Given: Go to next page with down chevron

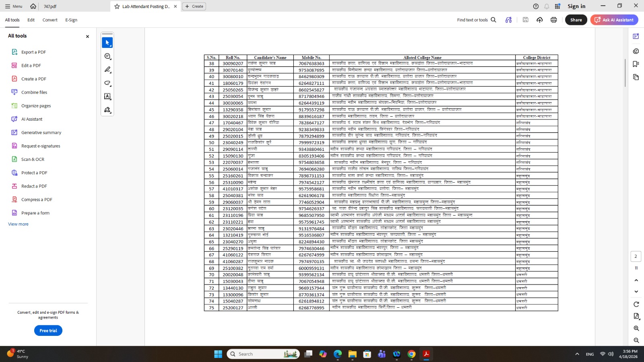Looking at the screenshot, I should [636, 292].
